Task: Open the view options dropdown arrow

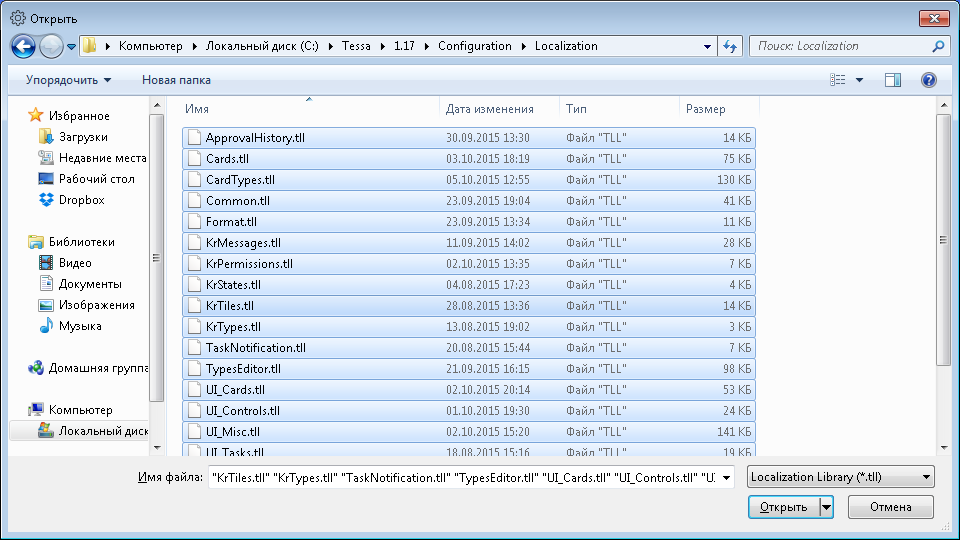Action: [x=859, y=80]
